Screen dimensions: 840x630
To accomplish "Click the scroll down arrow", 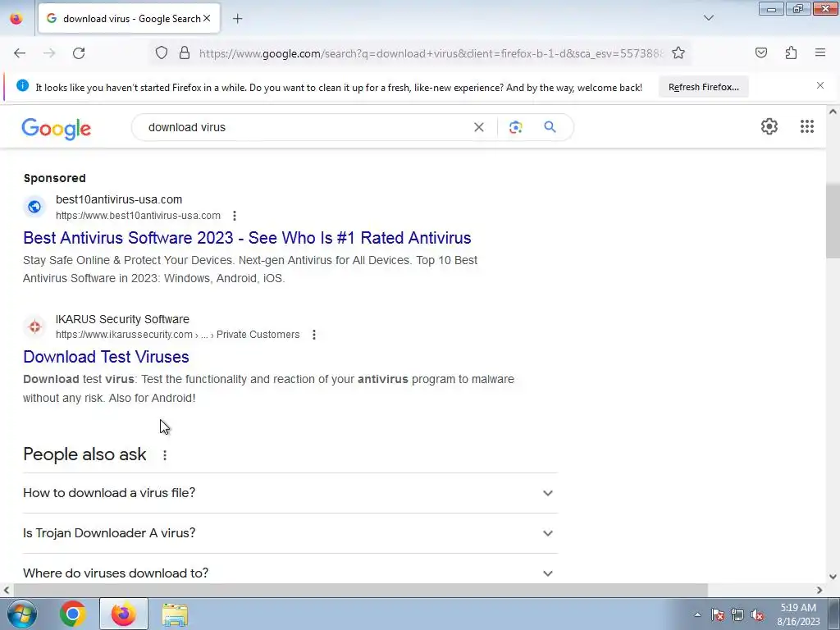I will pyautogui.click(x=833, y=577).
